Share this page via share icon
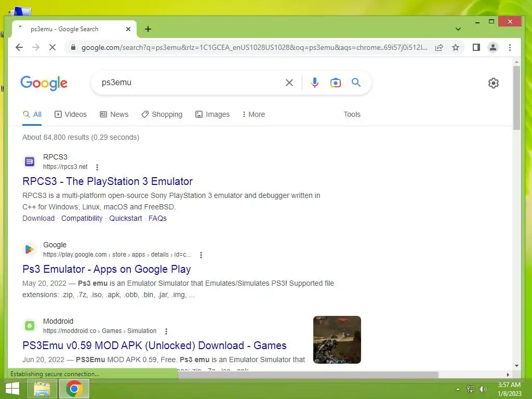532x399 pixels. [x=439, y=47]
